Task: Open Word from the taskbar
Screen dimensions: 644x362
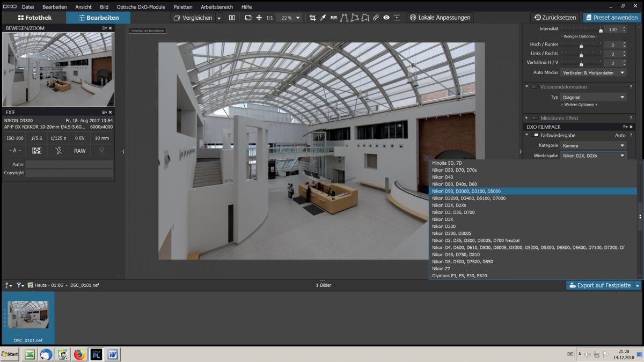Action: click(x=113, y=354)
